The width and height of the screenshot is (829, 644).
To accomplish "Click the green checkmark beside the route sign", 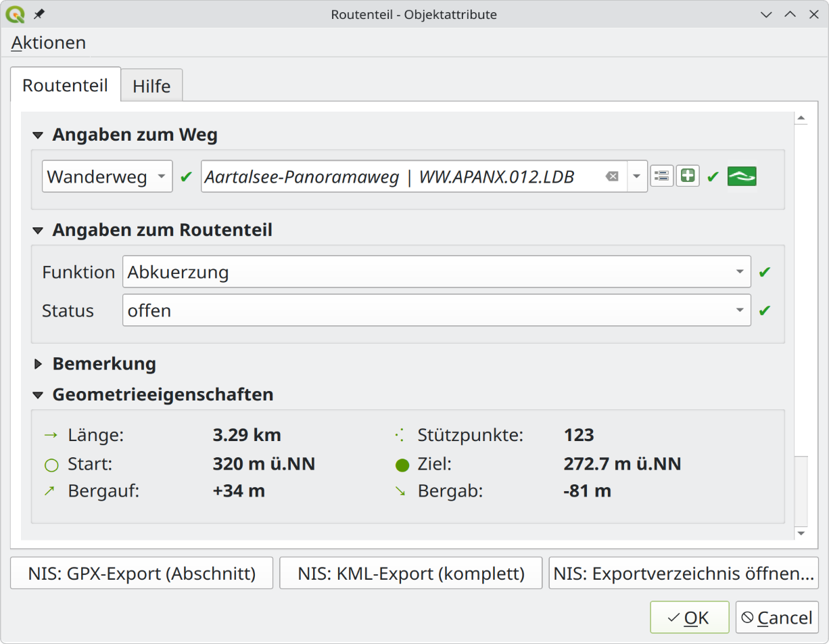I will click(712, 177).
